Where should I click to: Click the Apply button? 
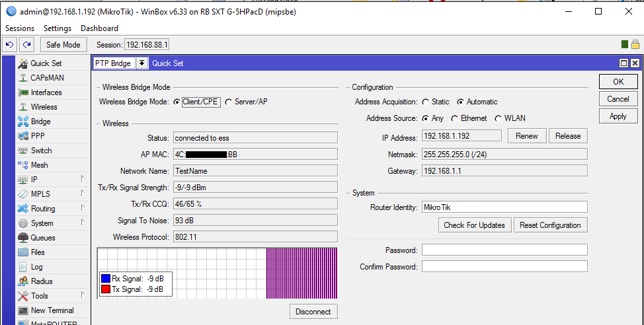coord(618,116)
